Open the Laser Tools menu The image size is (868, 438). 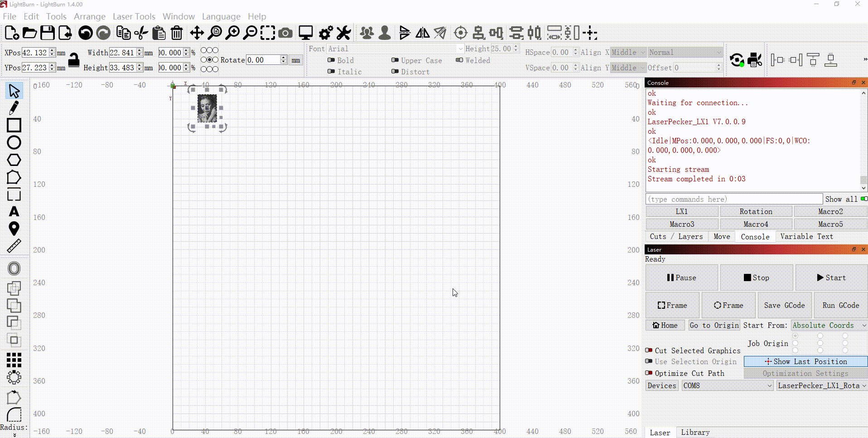[x=134, y=16]
